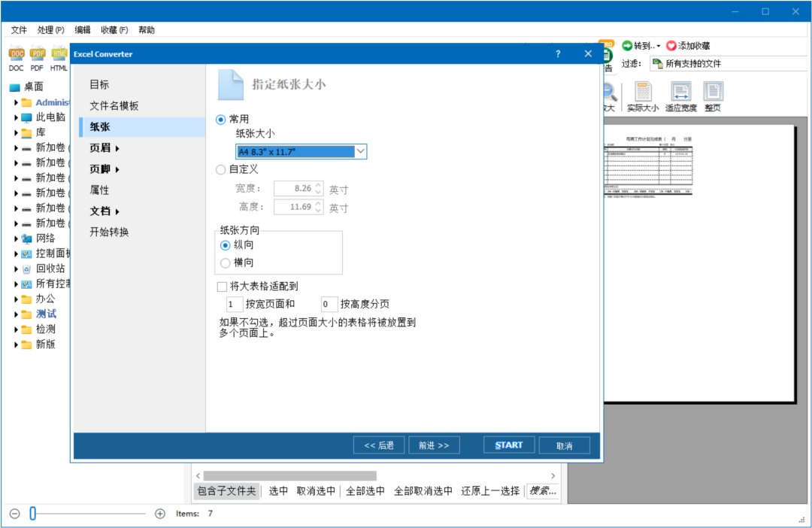Screen dimensions: 812x528
Task: Expand the 检测 folder node
Action: (16, 329)
